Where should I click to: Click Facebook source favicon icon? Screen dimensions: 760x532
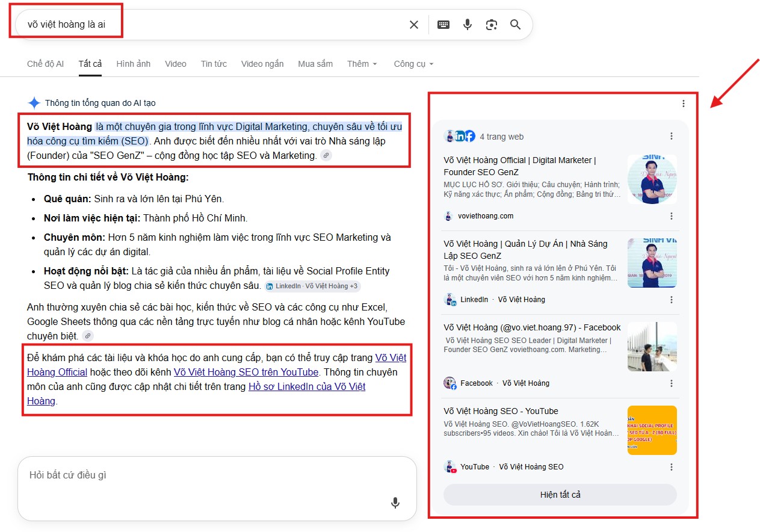[450, 383]
